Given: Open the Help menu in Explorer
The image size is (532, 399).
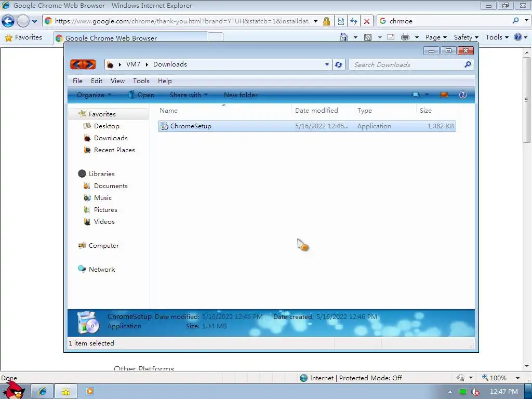Looking at the screenshot, I should pos(165,81).
